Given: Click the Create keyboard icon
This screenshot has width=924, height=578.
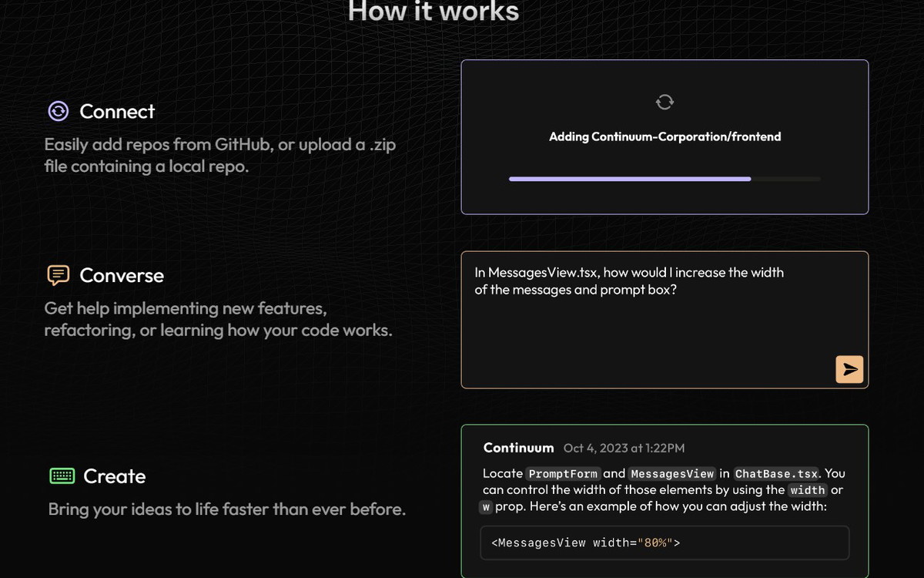Looking at the screenshot, I should (62, 476).
